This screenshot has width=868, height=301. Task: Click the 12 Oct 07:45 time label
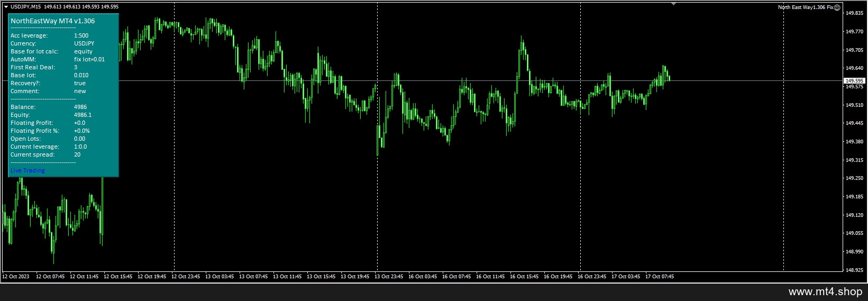pyautogui.click(x=50, y=277)
